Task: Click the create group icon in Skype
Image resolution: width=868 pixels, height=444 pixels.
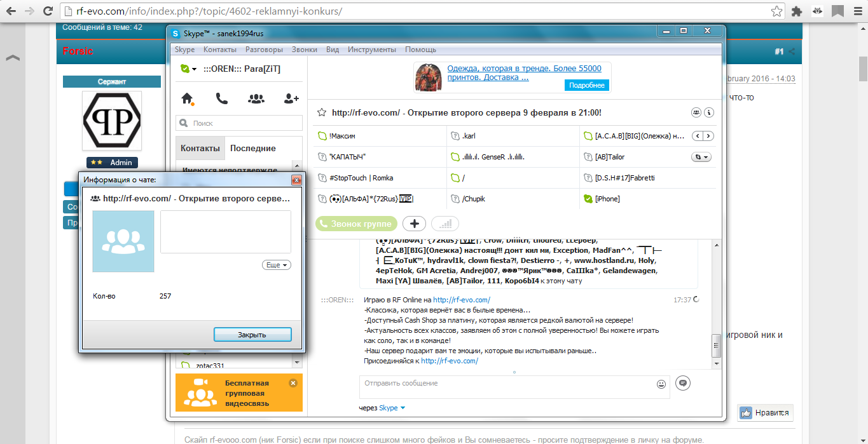Action: [256, 98]
